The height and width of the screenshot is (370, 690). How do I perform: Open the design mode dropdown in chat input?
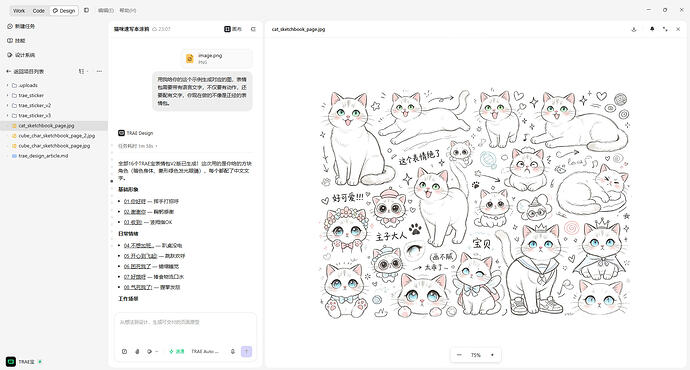coord(152,352)
